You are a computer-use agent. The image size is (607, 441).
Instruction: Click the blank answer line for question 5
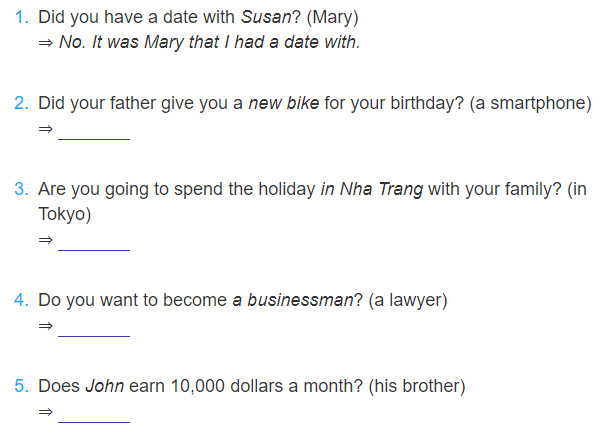[x=94, y=421]
